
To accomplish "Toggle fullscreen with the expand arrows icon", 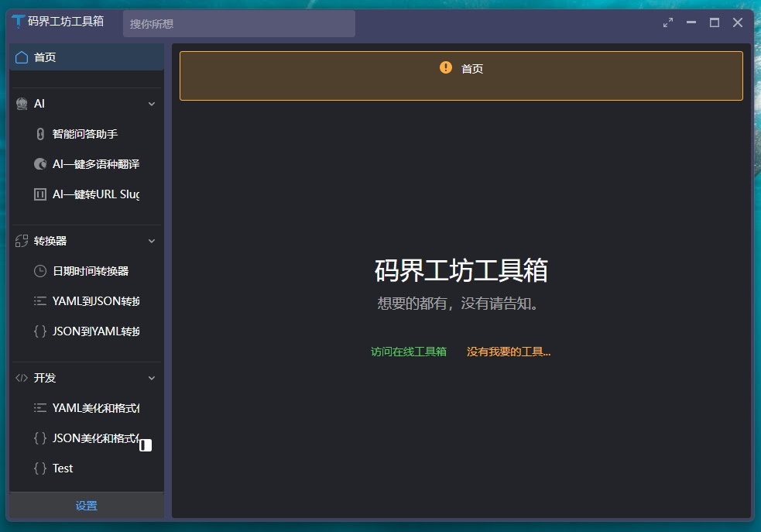I will 668,22.
